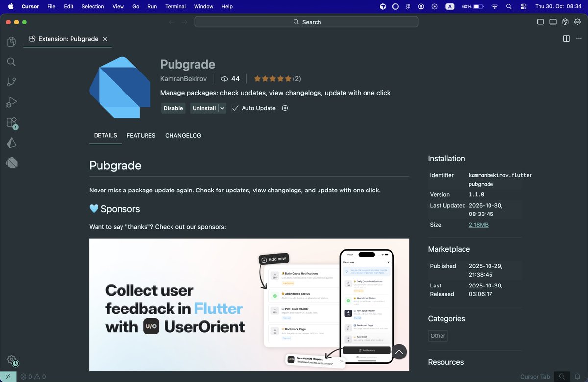Open Wi-Fi status in menu bar
This screenshot has width=588, height=382.
(x=495, y=6)
